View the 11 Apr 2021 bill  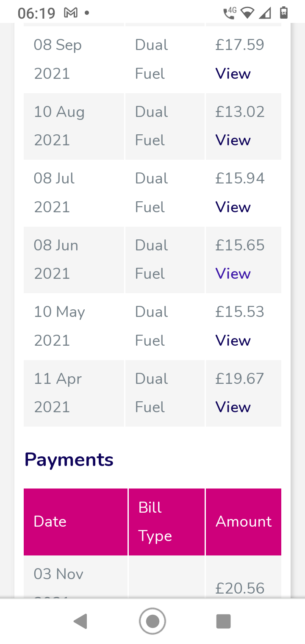(233, 407)
